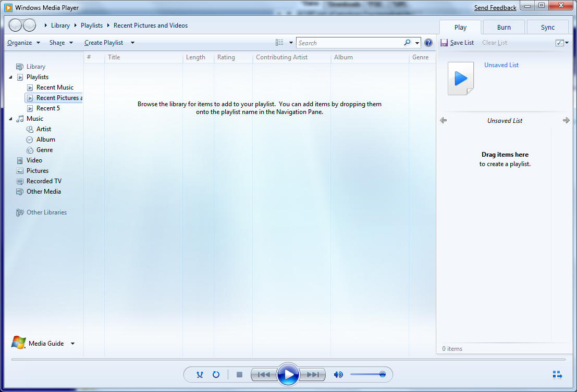
Task: Select Artist under Music
Action: point(43,129)
